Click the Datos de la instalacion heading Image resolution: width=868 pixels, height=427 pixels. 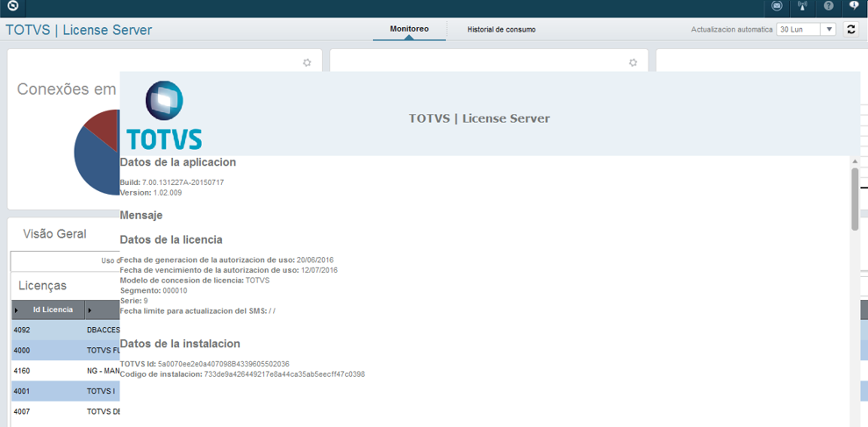click(x=180, y=344)
